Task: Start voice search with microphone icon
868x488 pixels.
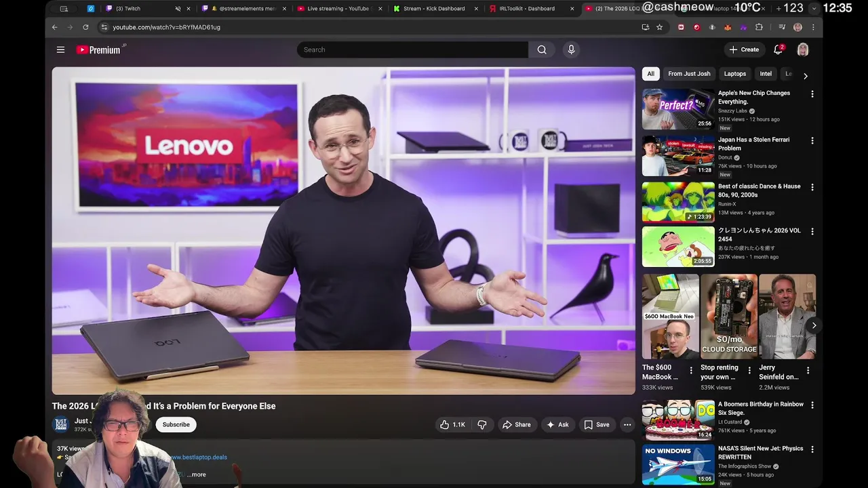Action: (571, 49)
